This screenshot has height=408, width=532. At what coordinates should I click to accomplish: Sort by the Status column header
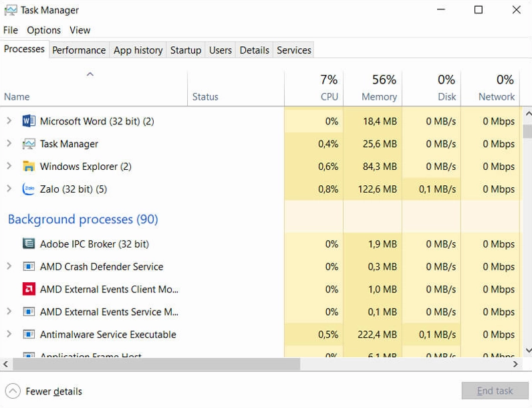coord(236,88)
